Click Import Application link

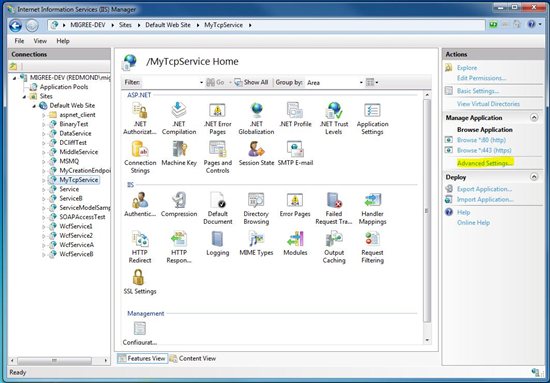click(x=485, y=200)
